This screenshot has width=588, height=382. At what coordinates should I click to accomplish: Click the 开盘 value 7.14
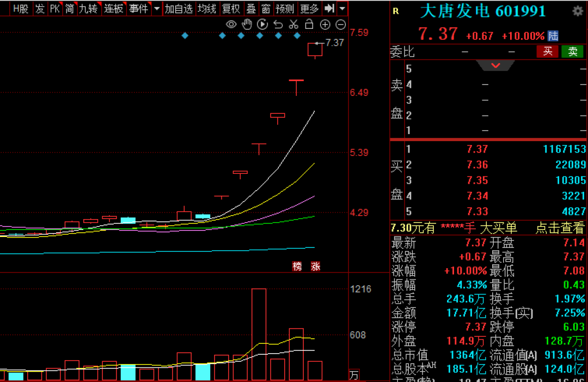coord(574,242)
